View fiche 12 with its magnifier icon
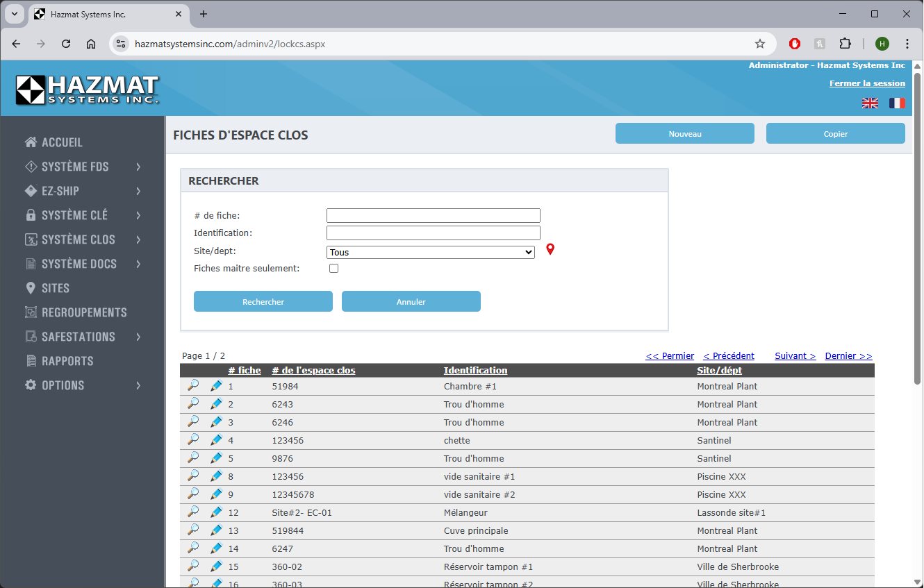 pyautogui.click(x=193, y=512)
